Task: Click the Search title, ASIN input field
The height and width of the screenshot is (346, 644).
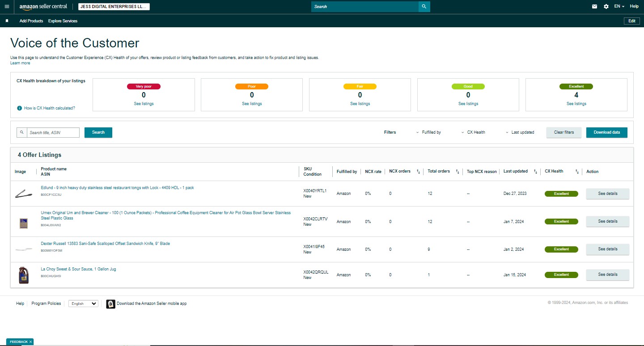Action: [53, 133]
